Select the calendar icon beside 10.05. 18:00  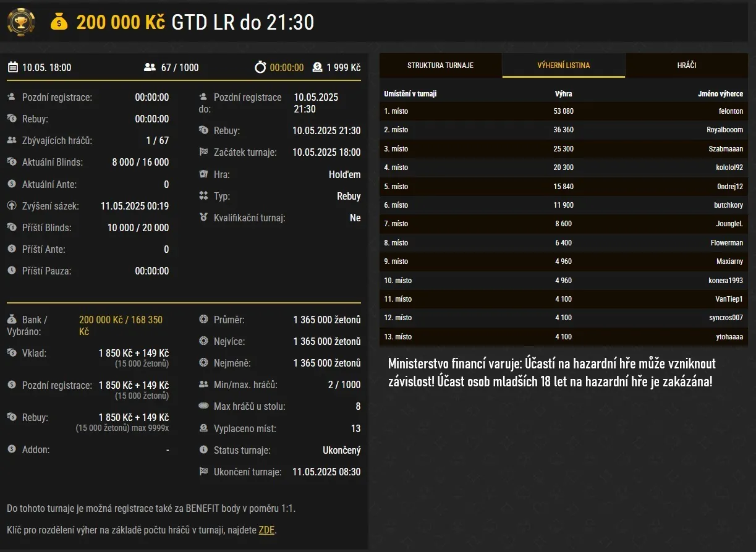(12, 67)
